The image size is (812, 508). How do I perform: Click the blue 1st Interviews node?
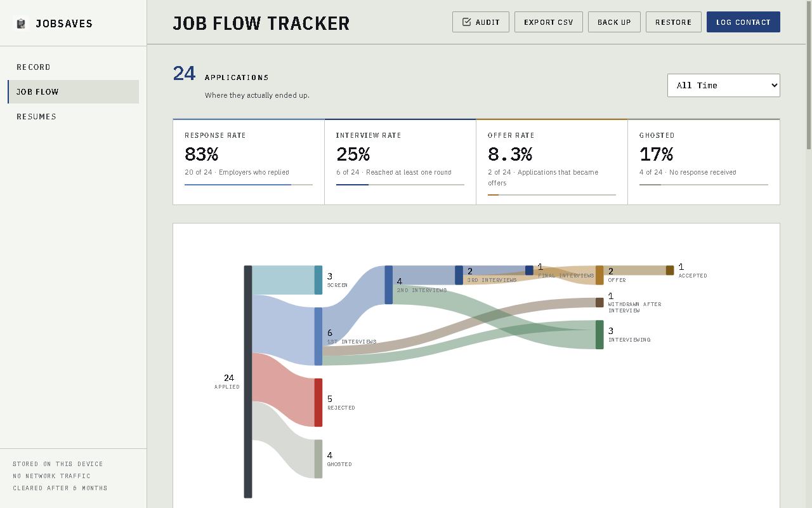click(318, 337)
